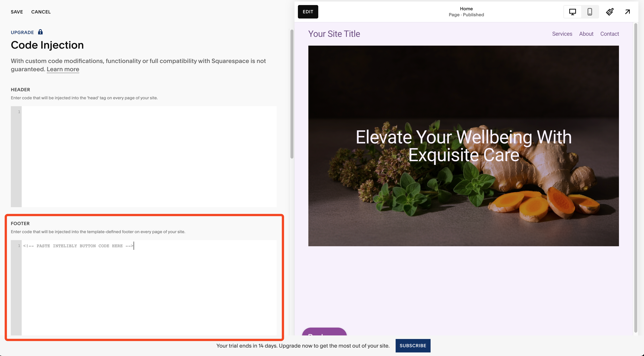Image resolution: width=644 pixels, height=356 pixels.
Task: Click the SUBSCRIBE button
Action: point(413,346)
